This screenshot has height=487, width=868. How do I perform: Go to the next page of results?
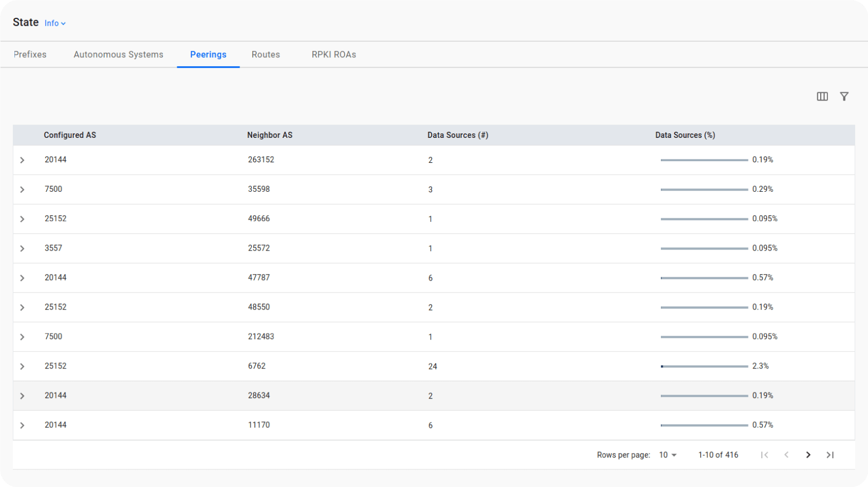click(808, 455)
